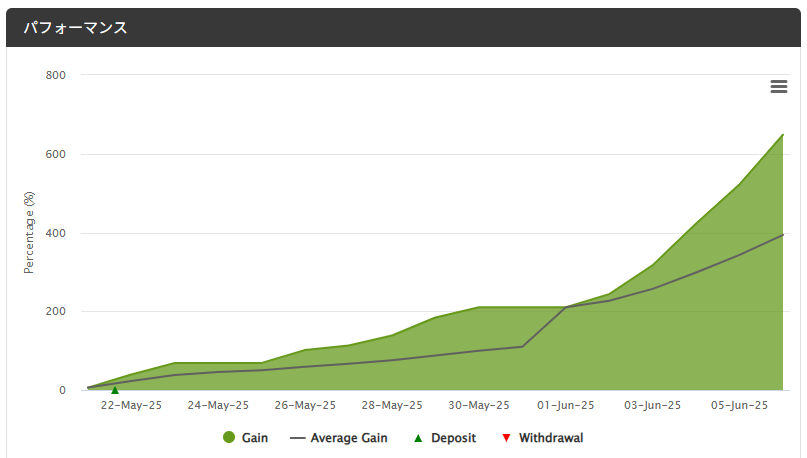
Task: Hide Deposit markers via the legend text
Action: (x=455, y=438)
